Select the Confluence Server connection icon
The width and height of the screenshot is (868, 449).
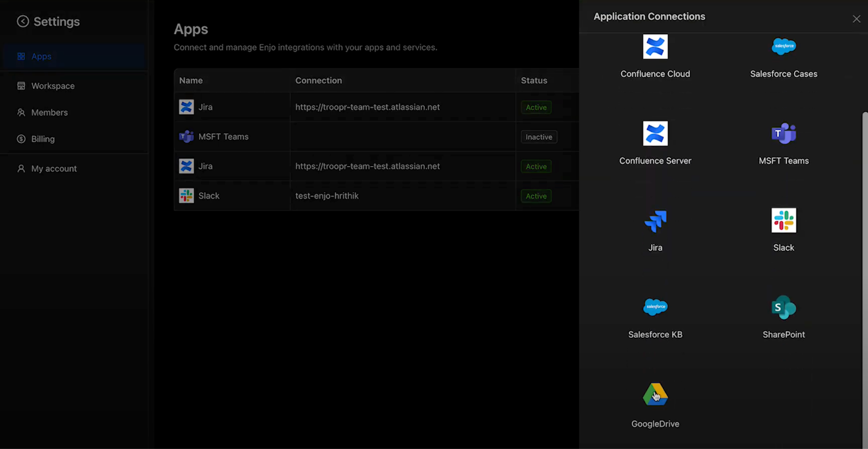click(x=655, y=134)
